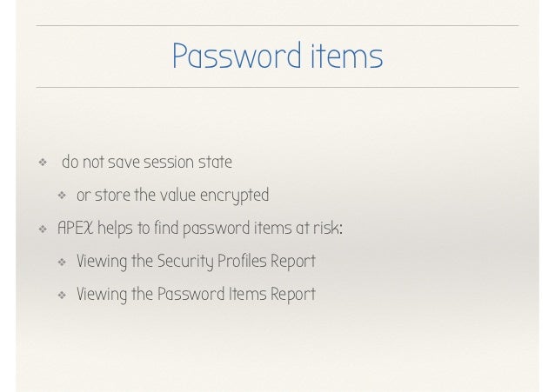This screenshot has height=392, width=555.
Task: Click the 'APEX helps to find password items' line
Action: [200, 229]
